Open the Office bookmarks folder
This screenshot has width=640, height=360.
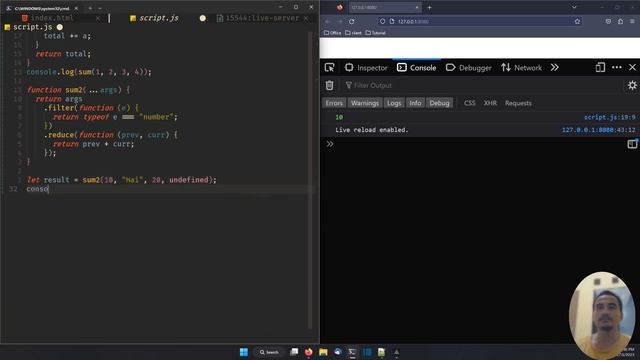coord(332,33)
